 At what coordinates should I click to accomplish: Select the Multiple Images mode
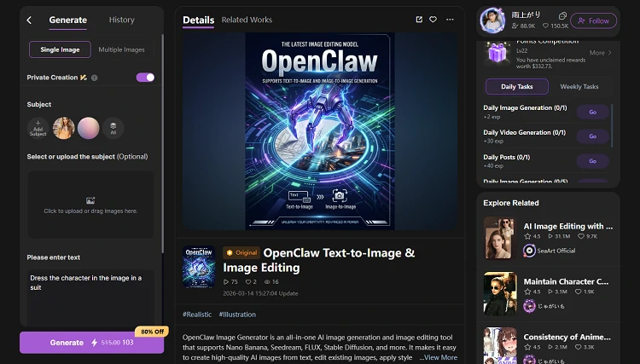(122, 49)
